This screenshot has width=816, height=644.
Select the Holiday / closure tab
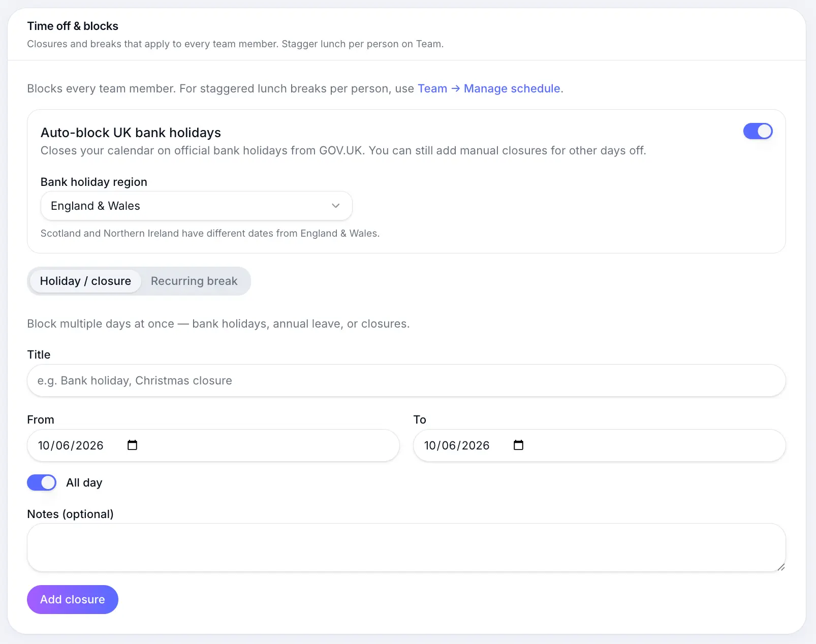coord(85,281)
